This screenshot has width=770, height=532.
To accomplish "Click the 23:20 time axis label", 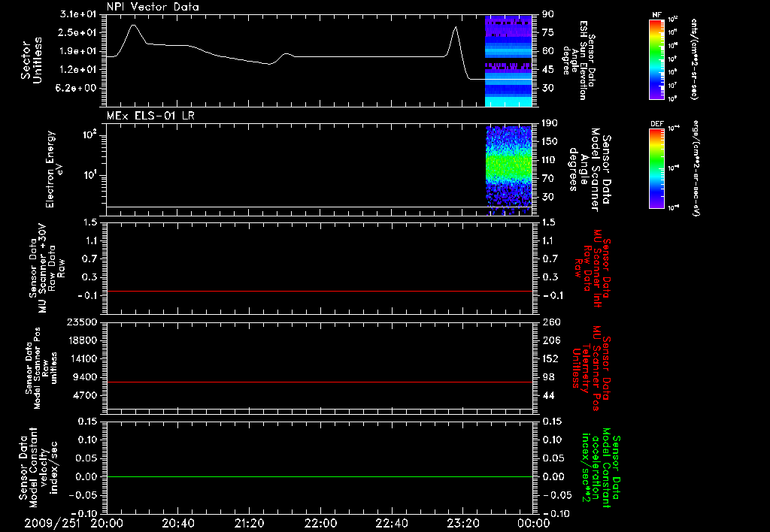I will click(x=462, y=524).
